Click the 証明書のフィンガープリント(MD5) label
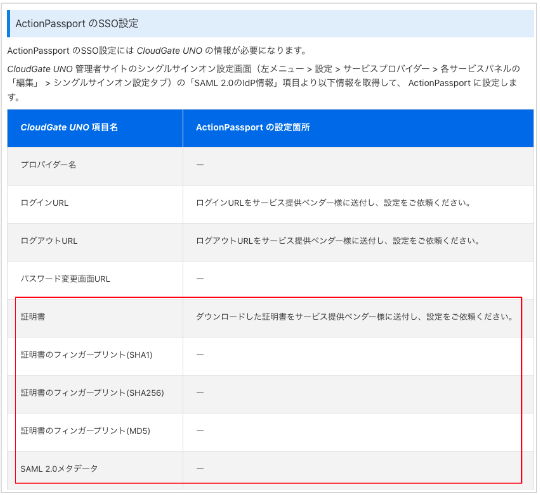 pos(85,431)
